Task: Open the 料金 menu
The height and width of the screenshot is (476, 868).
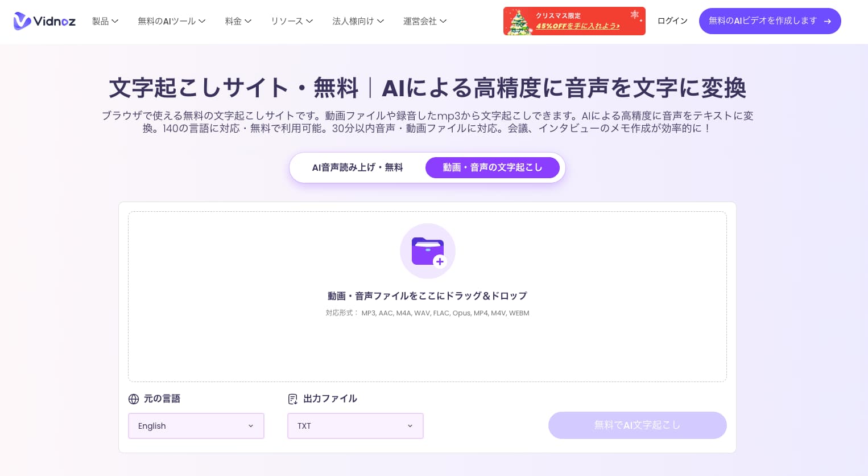Action: pyautogui.click(x=238, y=21)
